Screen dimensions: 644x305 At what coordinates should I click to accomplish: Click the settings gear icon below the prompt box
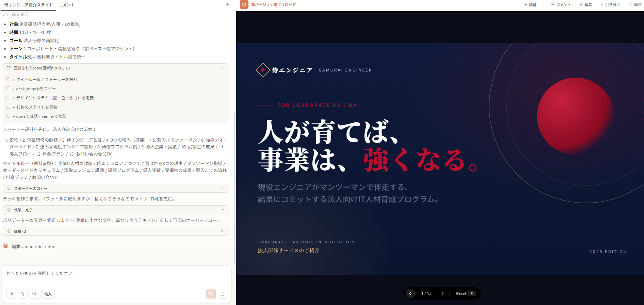(11, 294)
